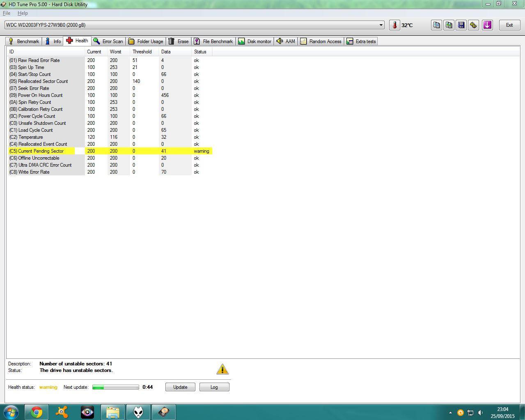Switch to foobar2000 alien-face taskbar icon
Screen dimensions: 525x420
coord(138,412)
